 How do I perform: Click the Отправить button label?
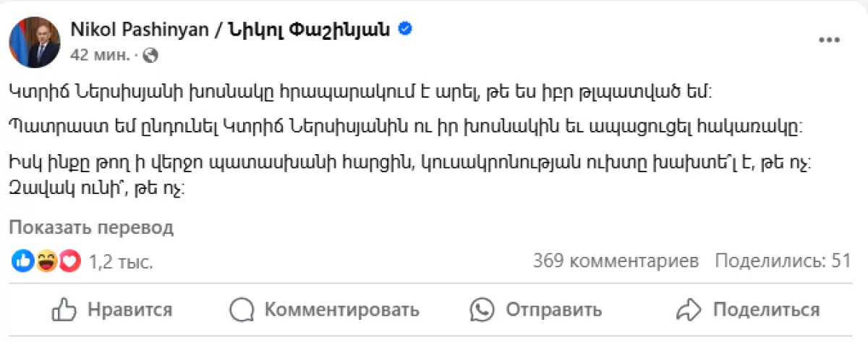pos(553,310)
